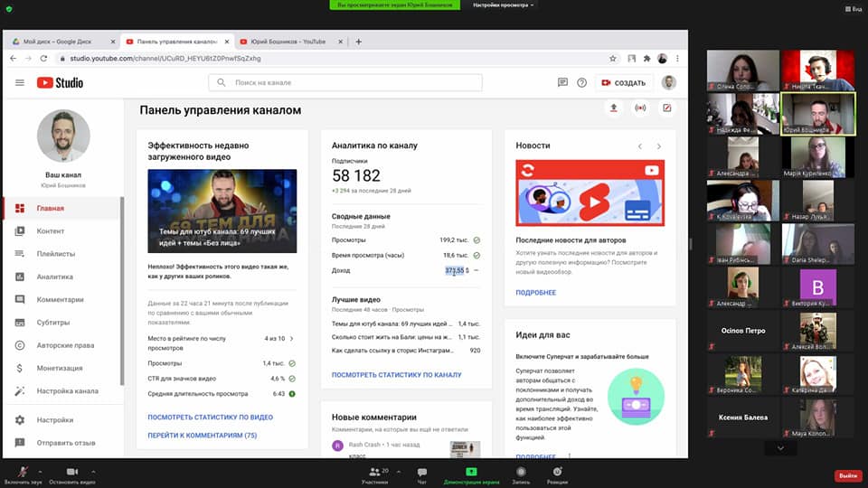
Task: Open Комментарии in Studio sidebar
Action: coord(61,299)
